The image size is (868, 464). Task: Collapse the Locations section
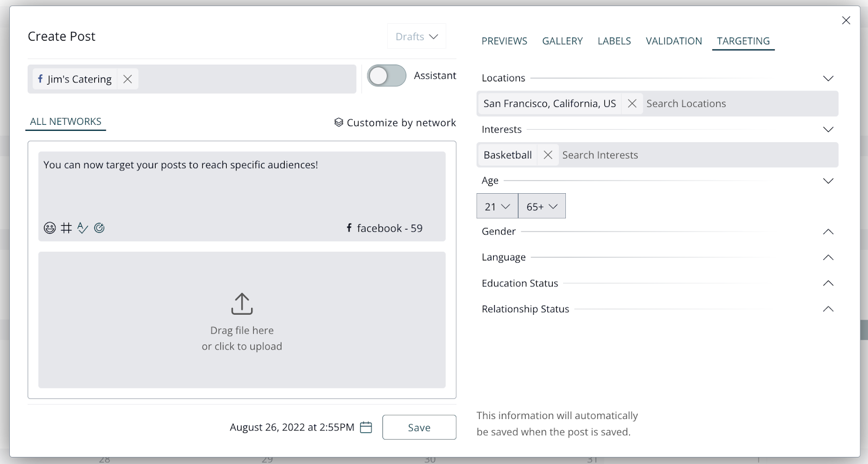[828, 79]
